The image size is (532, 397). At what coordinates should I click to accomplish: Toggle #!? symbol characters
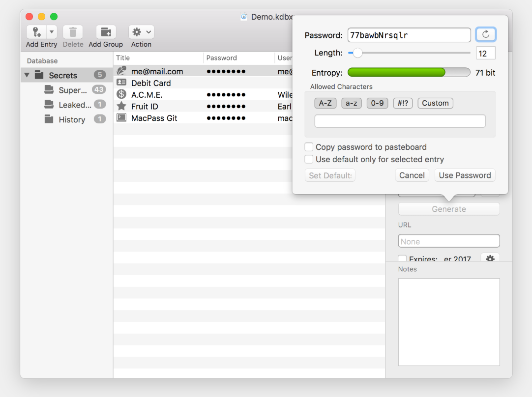pos(403,103)
